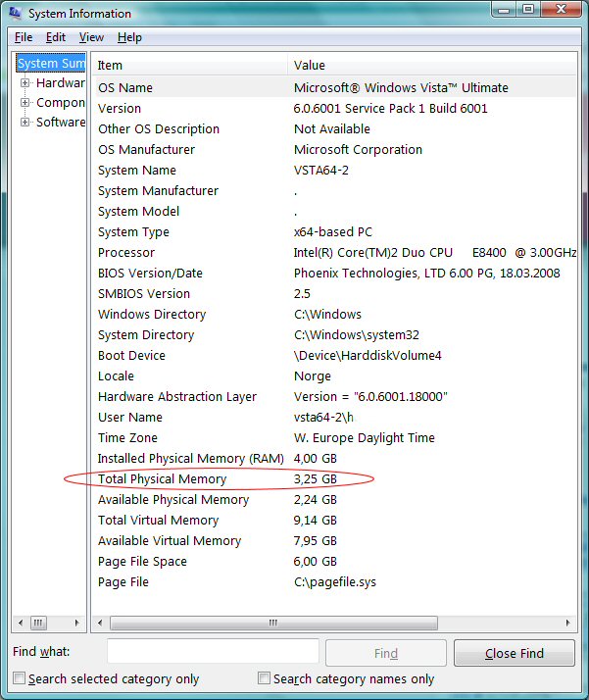The height and width of the screenshot is (700, 589).
Task: Click the value Microsoft Corporation
Action: 358,149
